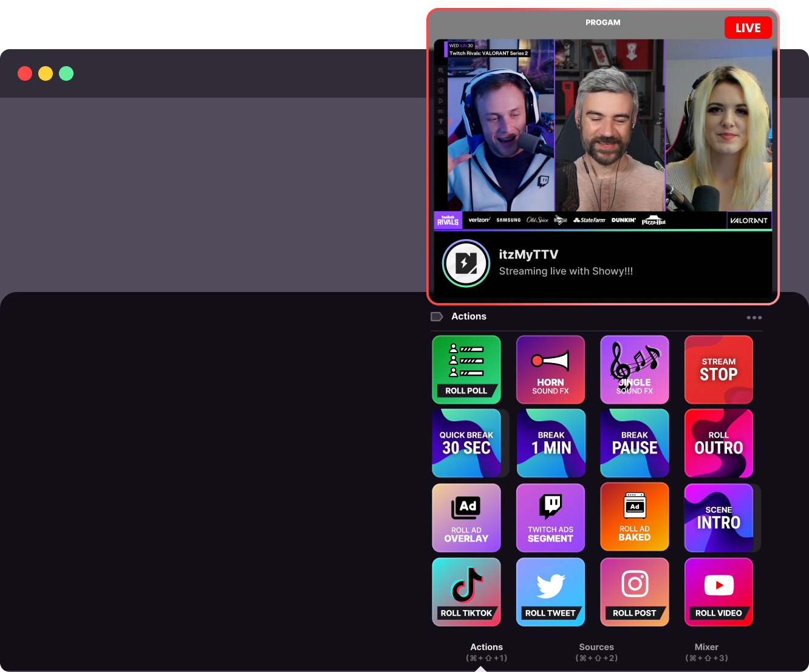Start the Quick Break 30 Sec
The height and width of the screenshot is (672, 809).
tap(466, 443)
